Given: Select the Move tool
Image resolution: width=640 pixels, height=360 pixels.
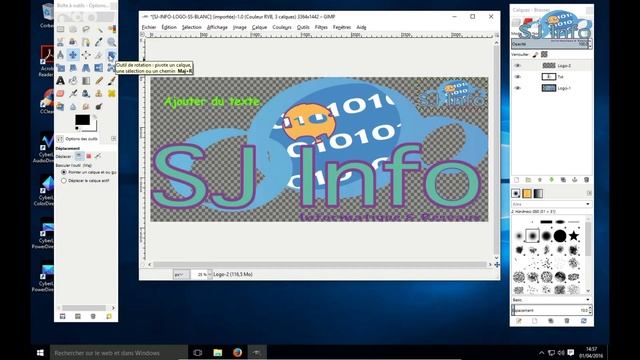Looking at the screenshot, I should pos(73,55).
